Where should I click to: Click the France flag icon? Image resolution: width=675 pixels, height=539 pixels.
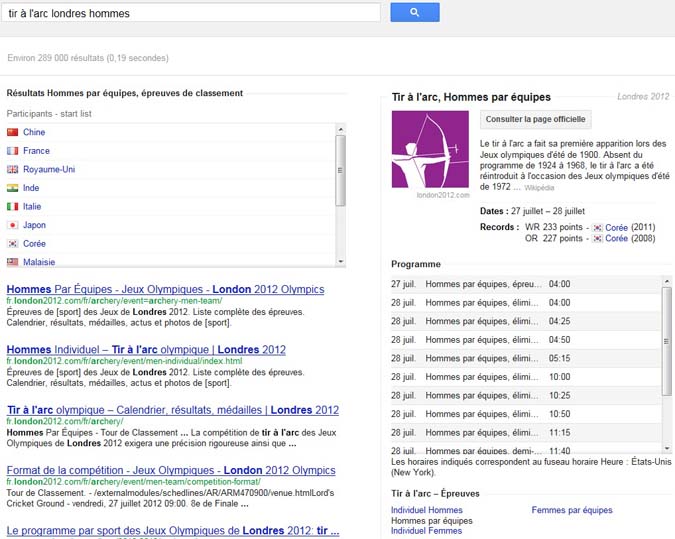pos(13,151)
